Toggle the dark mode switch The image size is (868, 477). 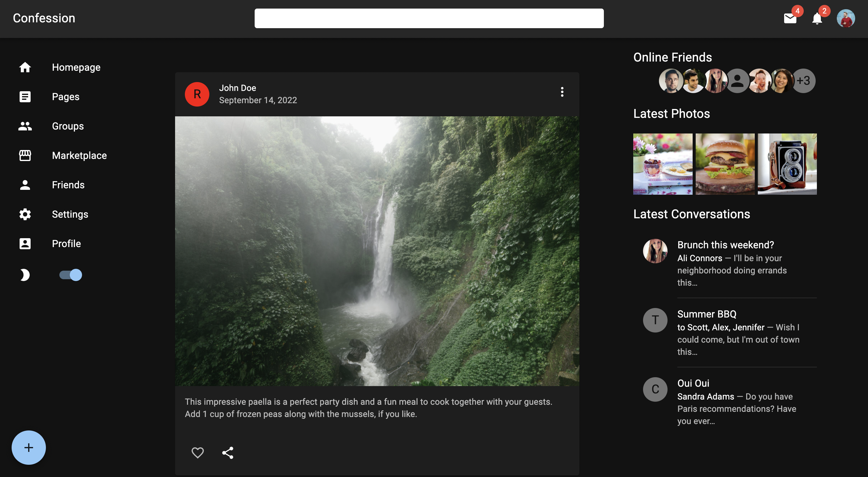(71, 275)
